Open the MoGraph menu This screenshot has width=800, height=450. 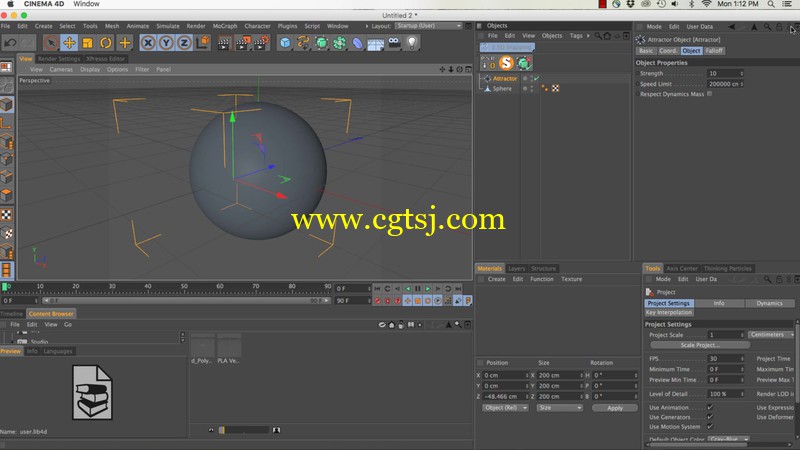click(225, 26)
